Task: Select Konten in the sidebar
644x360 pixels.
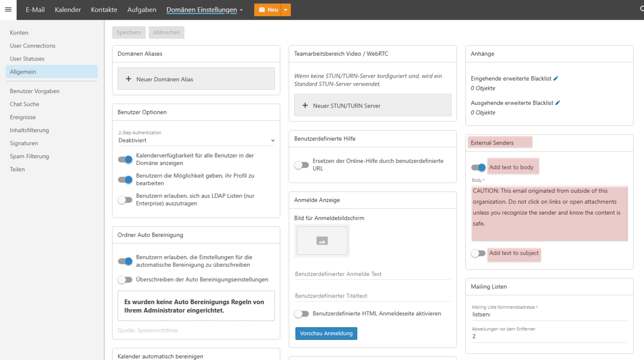Action: tap(51, 33)
